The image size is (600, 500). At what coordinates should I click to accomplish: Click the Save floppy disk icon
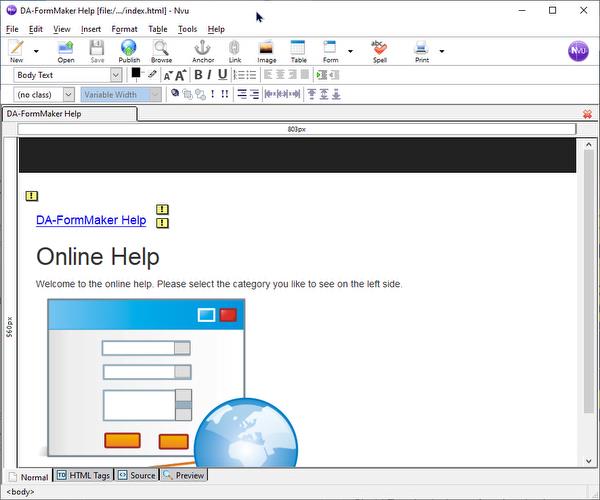pos(97,51)
